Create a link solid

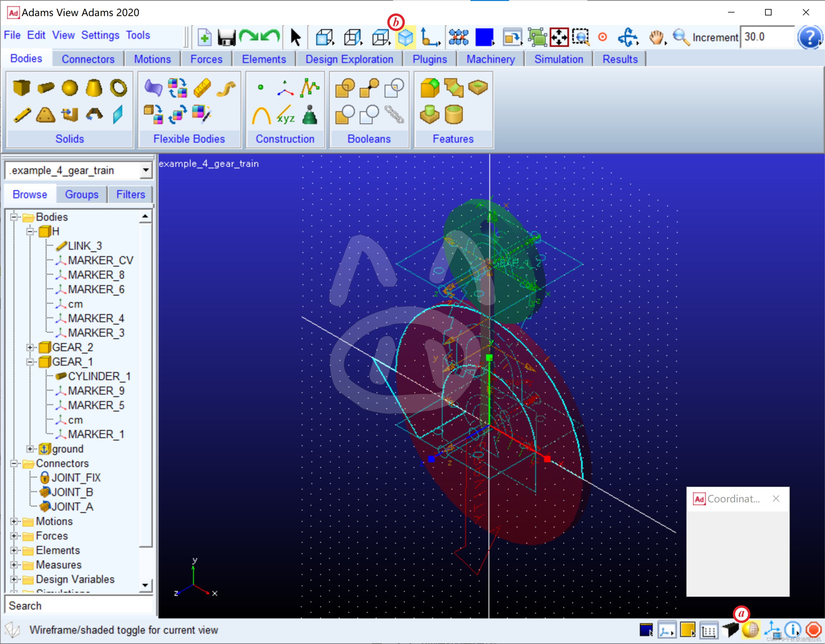point(22,115)
